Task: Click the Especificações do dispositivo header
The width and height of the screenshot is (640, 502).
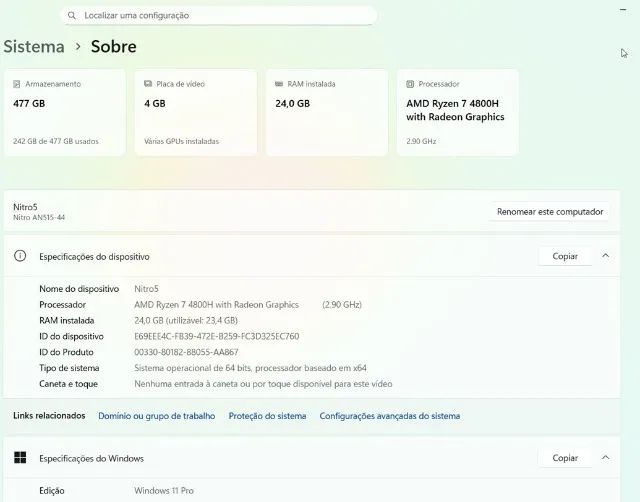Action: 94,257
